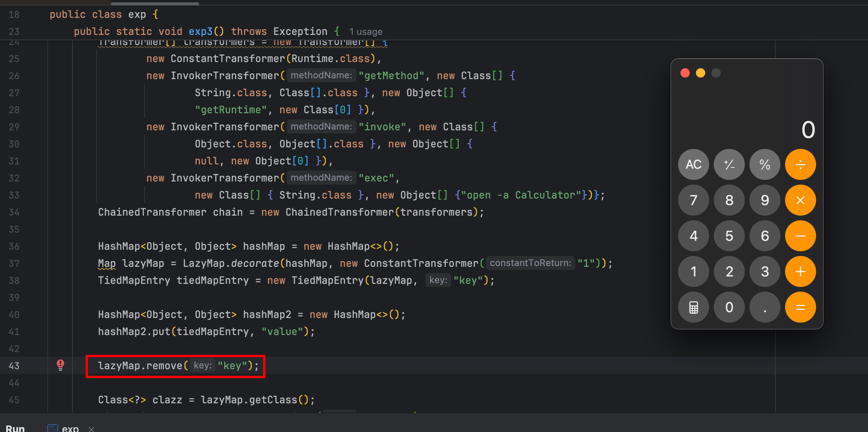Image resolution: width=868 pixels, height=432 pixels.
Task: Click digit 3 in Calculator
Action: click(x=765, y=271)
